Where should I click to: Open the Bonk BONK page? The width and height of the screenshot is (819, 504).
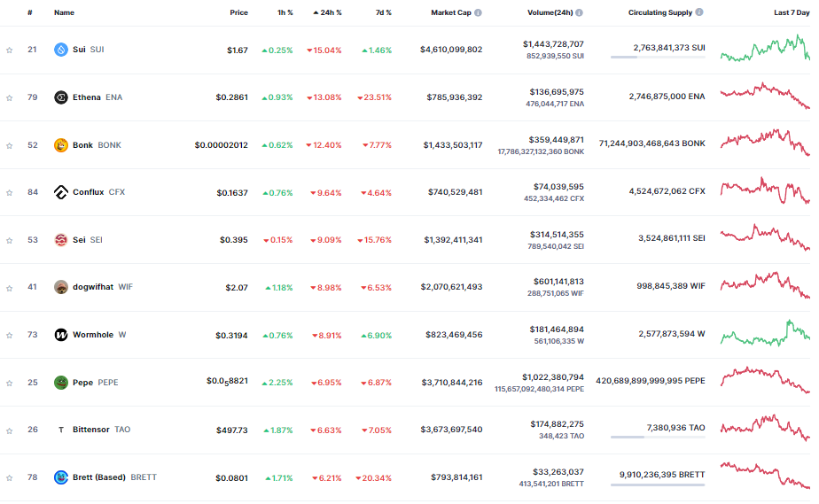point(97,145)
